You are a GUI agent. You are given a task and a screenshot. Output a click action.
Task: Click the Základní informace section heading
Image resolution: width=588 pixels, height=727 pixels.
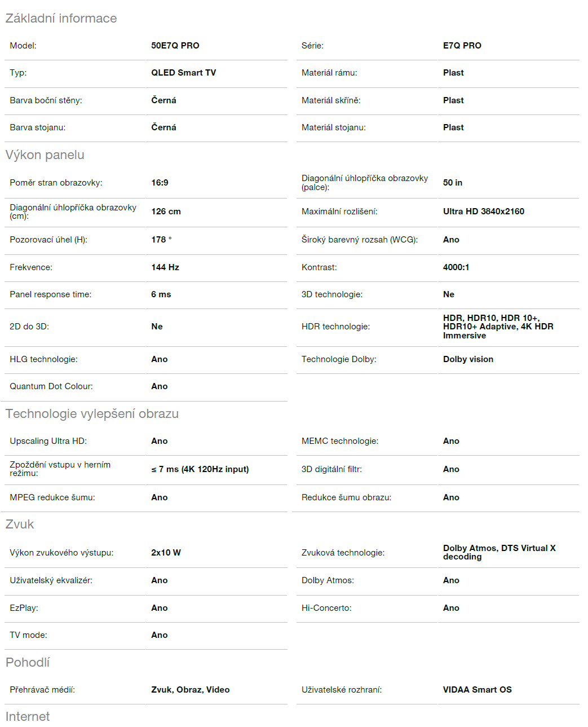61,18
